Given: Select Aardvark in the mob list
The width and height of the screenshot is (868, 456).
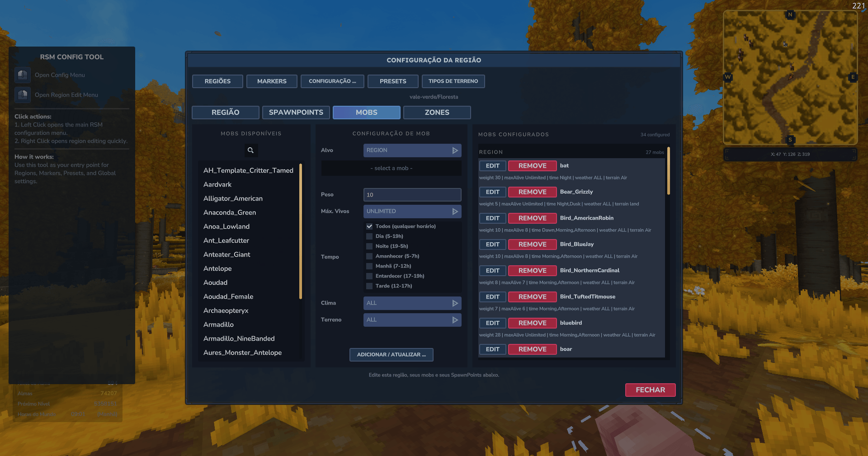Looking at the screenshot, I should click(x=217, y=184).
